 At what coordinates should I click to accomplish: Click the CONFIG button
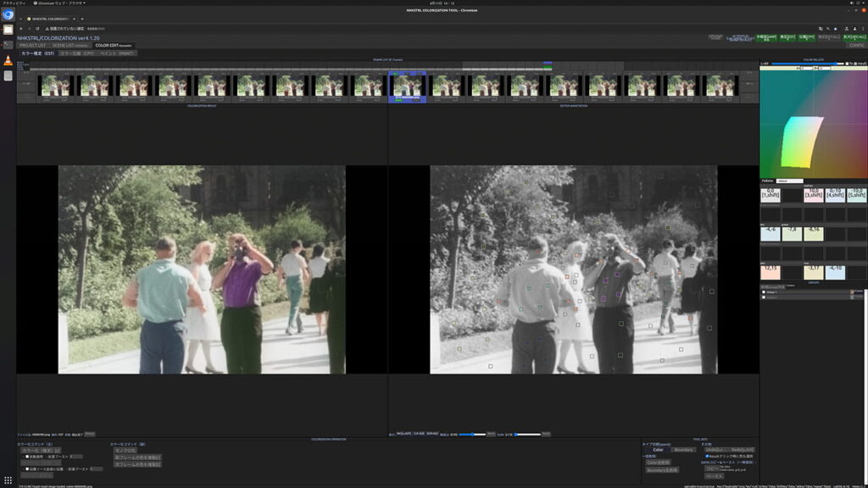(x=856, y=45)
